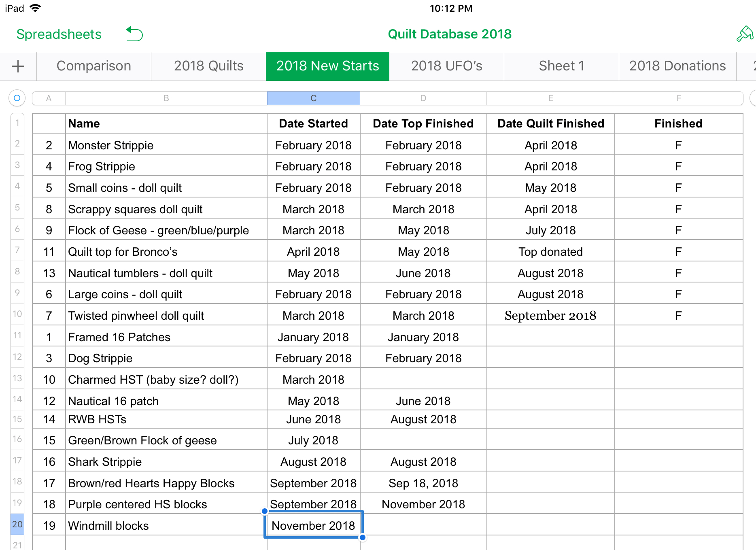Select column C header
The height and width of the screenshot is (550, 756).
tap(313, 98)
